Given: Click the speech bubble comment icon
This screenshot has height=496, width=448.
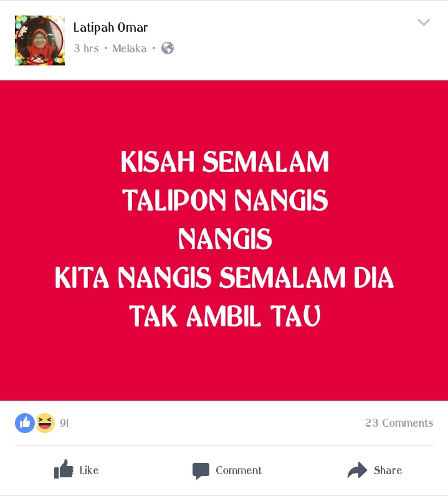Looking at the screenshot, I should (x=201, y=470).
